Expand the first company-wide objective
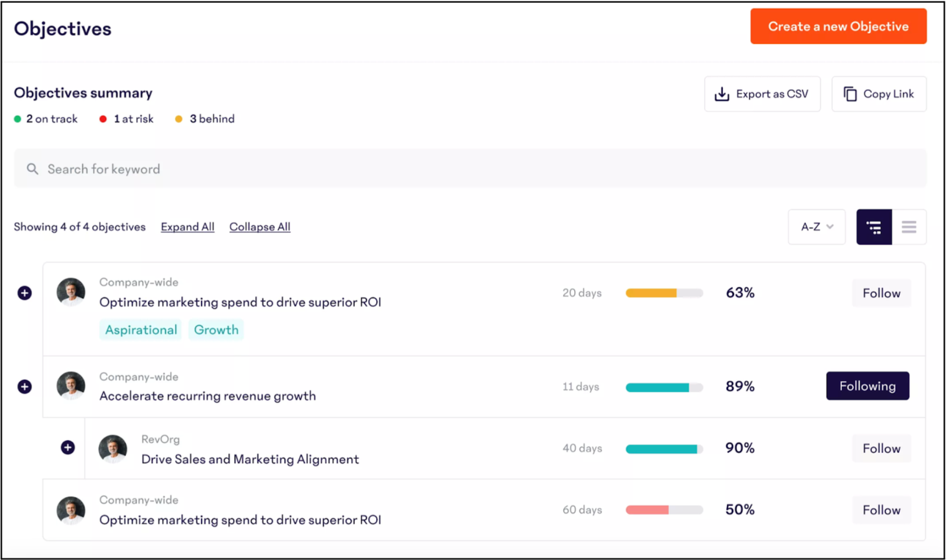The image size is (946, 560). click(x=24, y=292)
